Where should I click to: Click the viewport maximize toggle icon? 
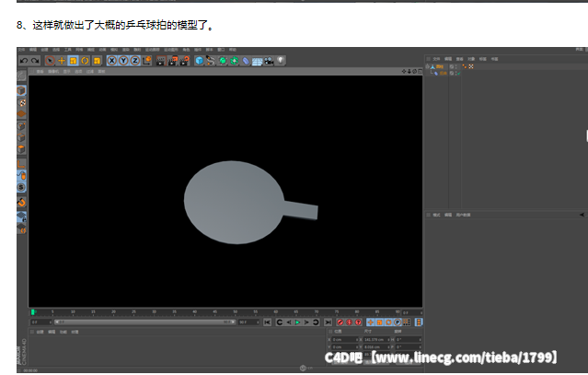420,71
